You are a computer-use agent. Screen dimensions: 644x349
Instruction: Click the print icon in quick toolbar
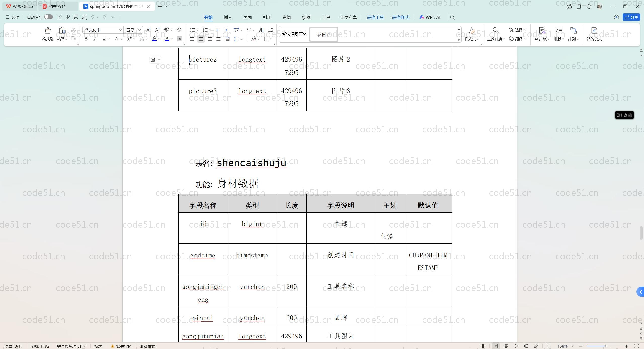tap(76, 17)
